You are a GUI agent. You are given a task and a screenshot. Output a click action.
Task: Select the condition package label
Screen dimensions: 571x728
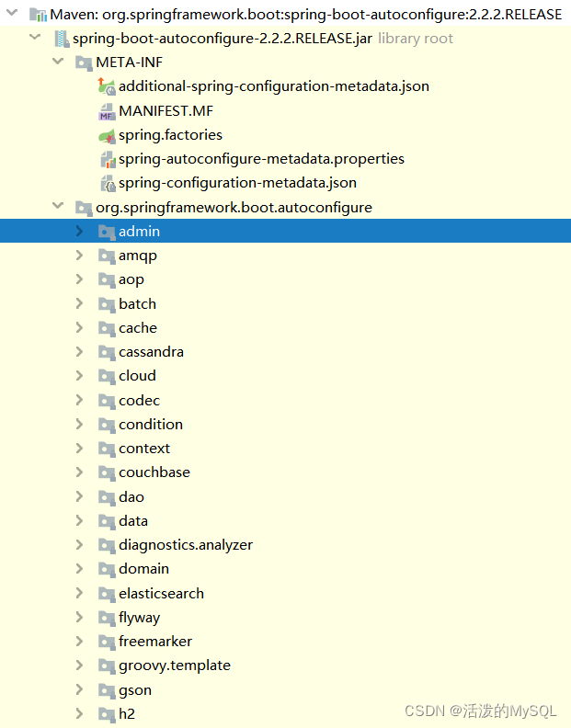tap(151, 425)
